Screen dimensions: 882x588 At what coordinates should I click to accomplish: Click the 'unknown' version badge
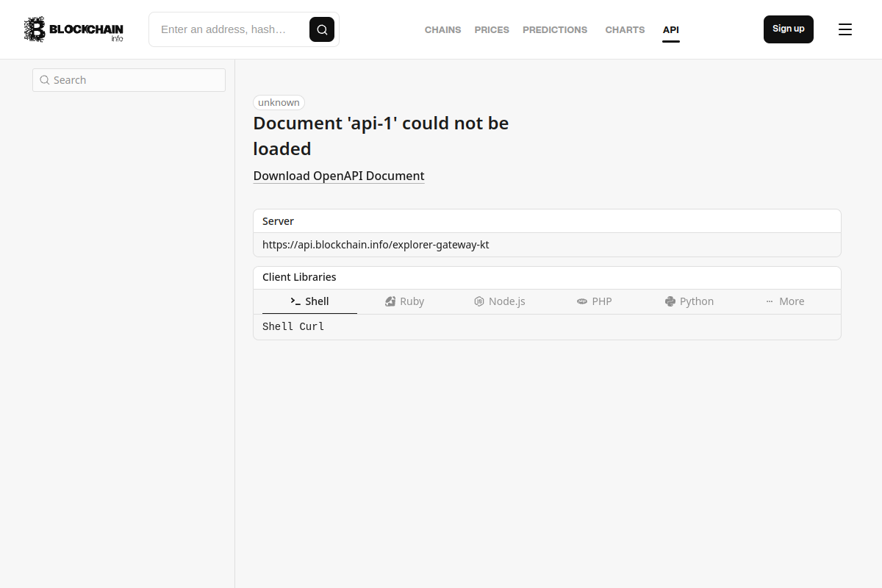tap(279, 103)
